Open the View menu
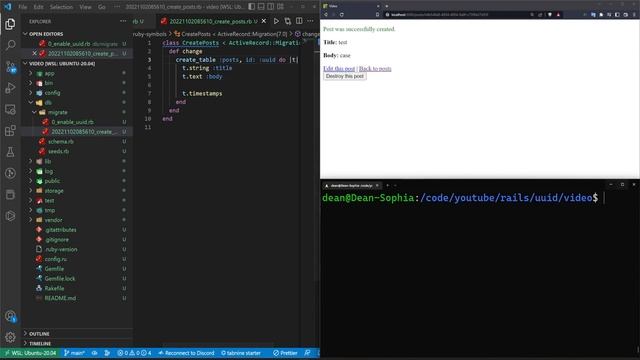The height and width of the screenshot is (360, 640). (85, 7)
